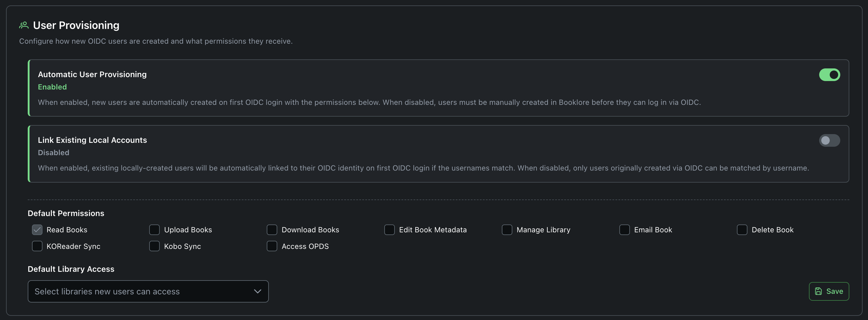
Task: Click the Default Permissions section heading
Action: tap(66, 213)
